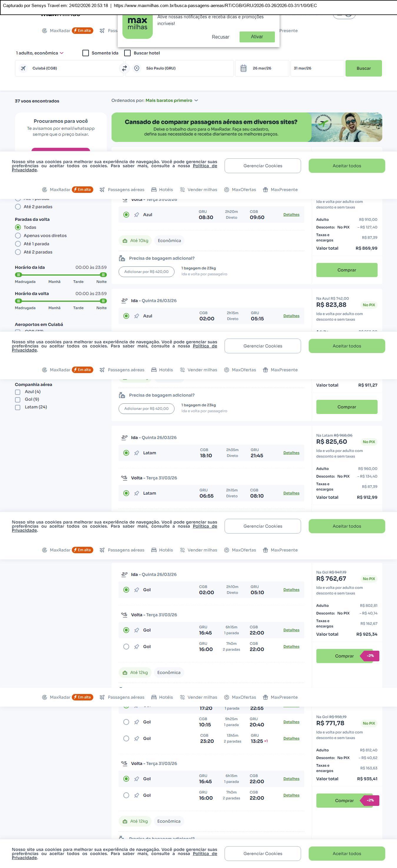This screenshot has width=397, height=868.
Task: Click the left handle of 'Horário da ida' slider
Action: [19, 275]
